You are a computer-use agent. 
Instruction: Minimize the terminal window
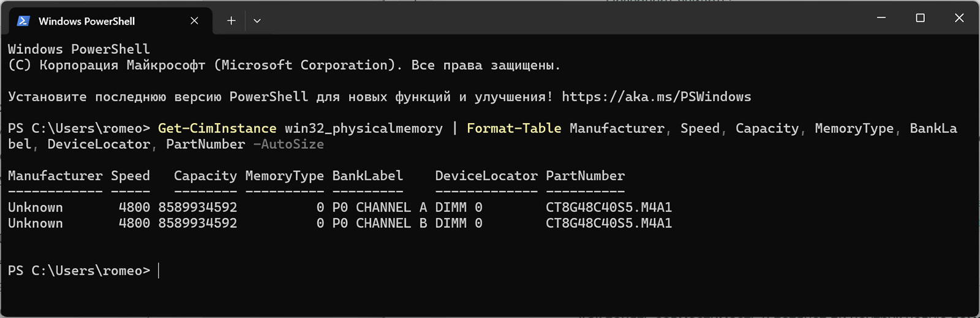pos(881,18)
